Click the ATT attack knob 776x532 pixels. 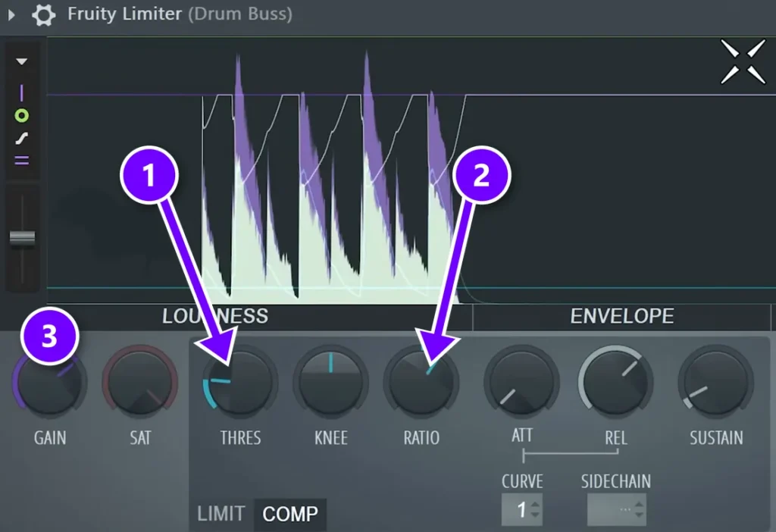tap(521, 381)
